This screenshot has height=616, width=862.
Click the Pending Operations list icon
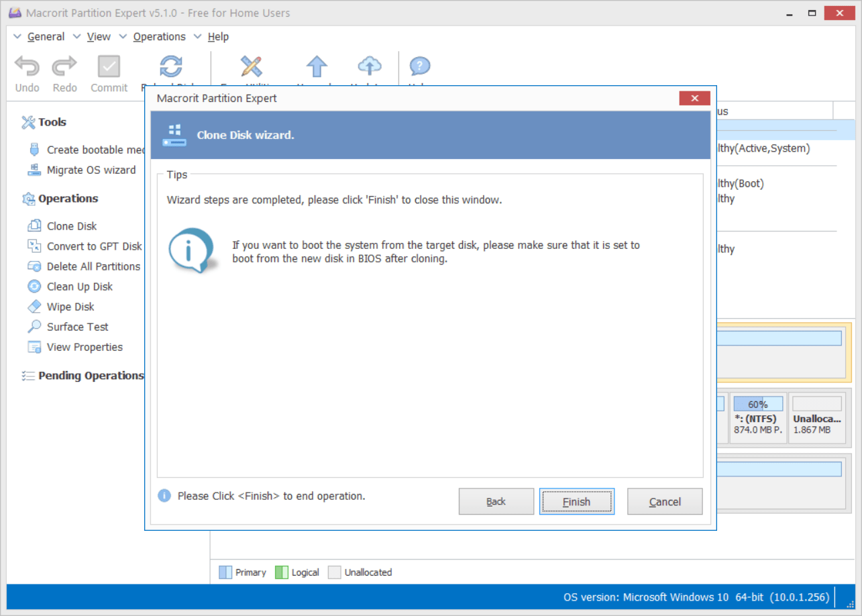pyautogui.click(x=28, y=376)
